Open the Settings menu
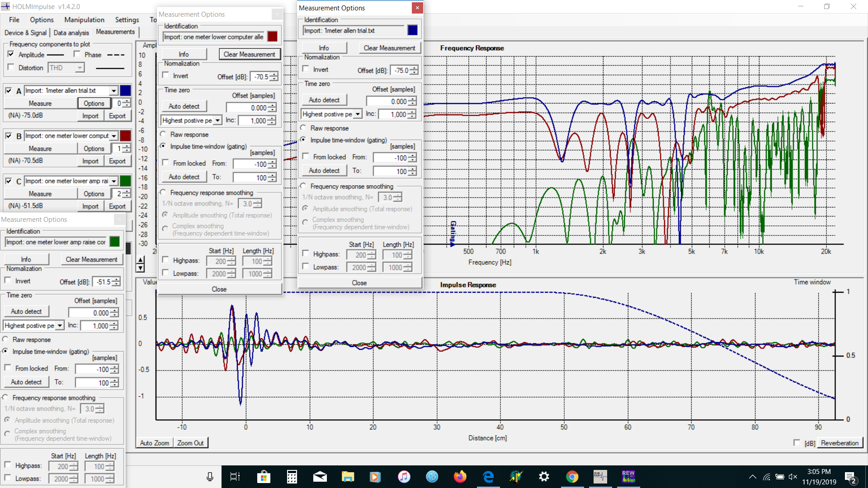The height and width of the screenshot is (488, 868). pos(127,20)
